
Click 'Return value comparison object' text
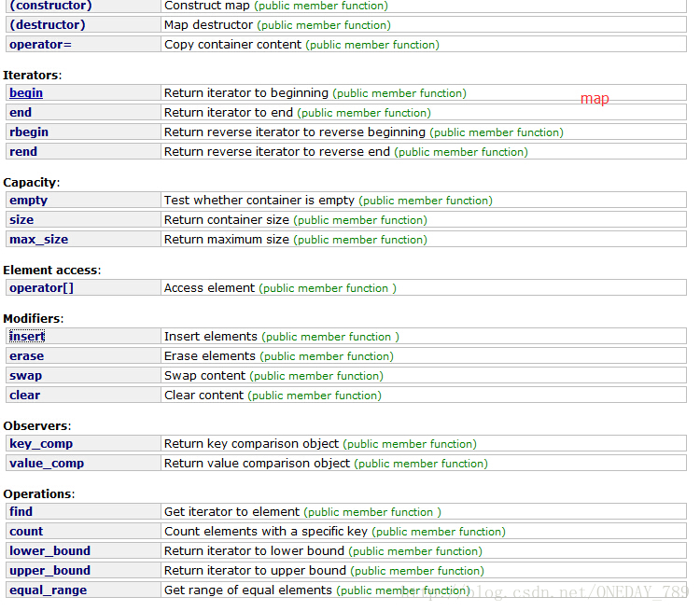258,464
